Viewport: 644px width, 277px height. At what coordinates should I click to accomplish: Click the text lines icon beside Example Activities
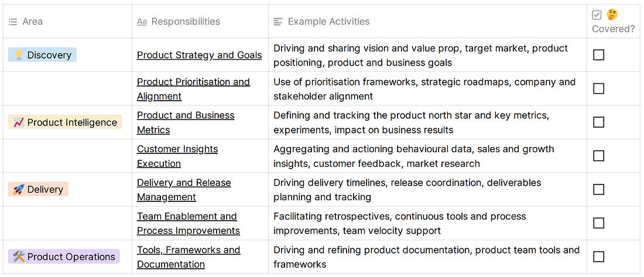[278, 22]
